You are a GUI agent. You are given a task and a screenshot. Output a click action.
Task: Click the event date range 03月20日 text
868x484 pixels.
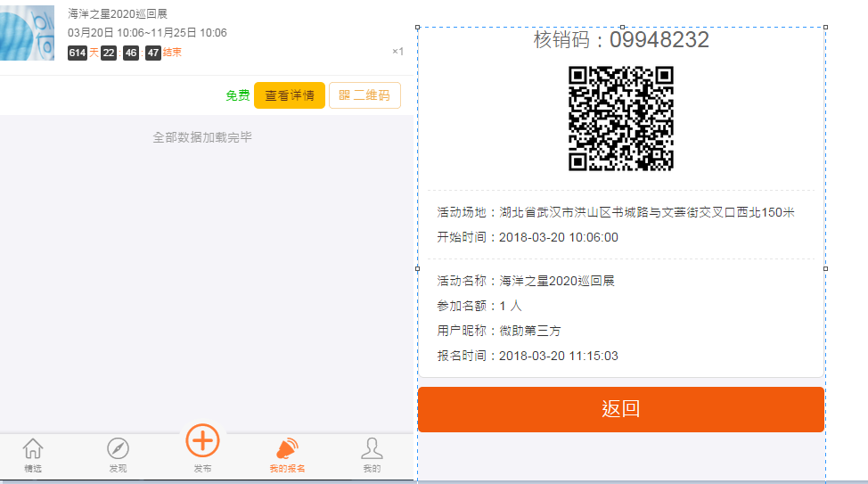[147, 33]
